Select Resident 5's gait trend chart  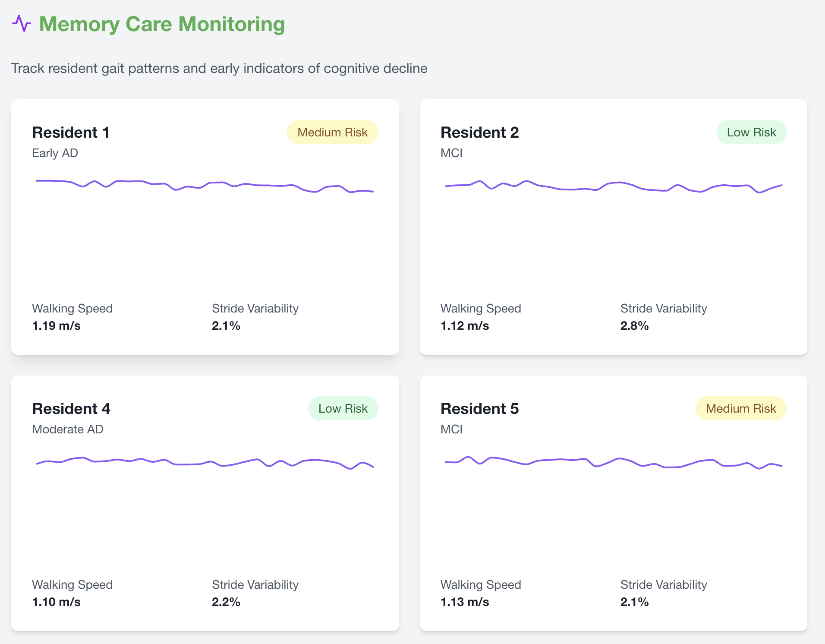(613, 501)
